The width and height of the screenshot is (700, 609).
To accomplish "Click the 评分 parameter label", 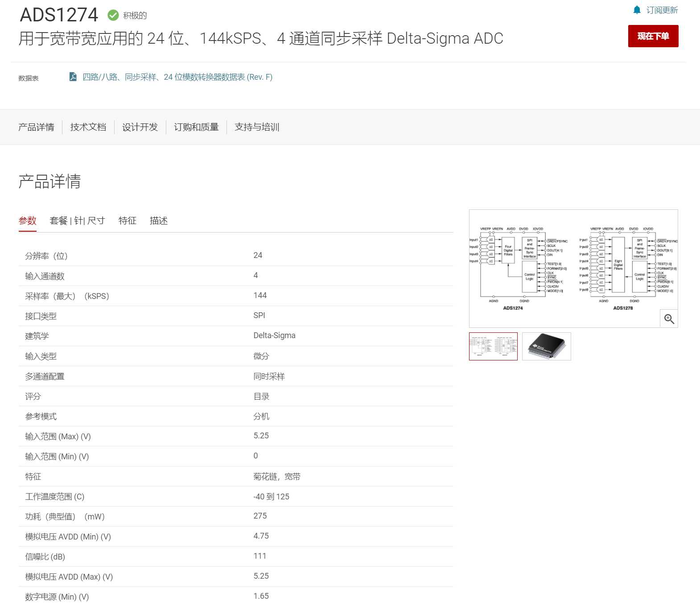I will (33, 396).
